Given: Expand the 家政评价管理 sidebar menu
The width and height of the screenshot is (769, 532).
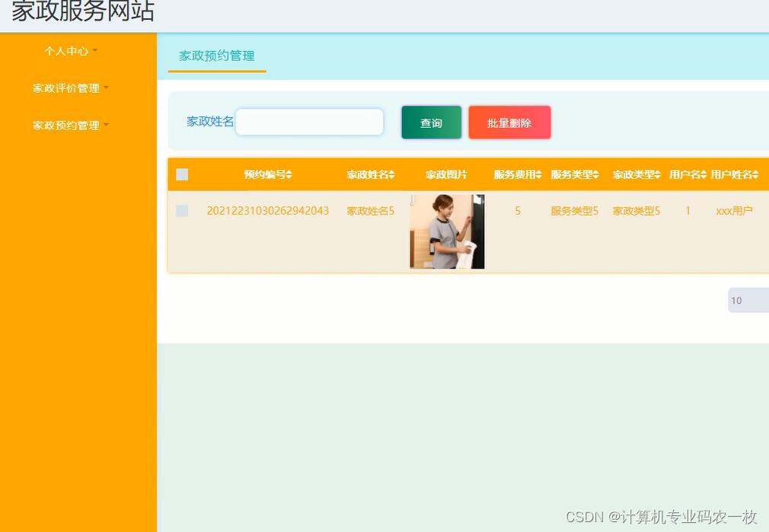Looking at the screenshot, I should pos(69,88).
